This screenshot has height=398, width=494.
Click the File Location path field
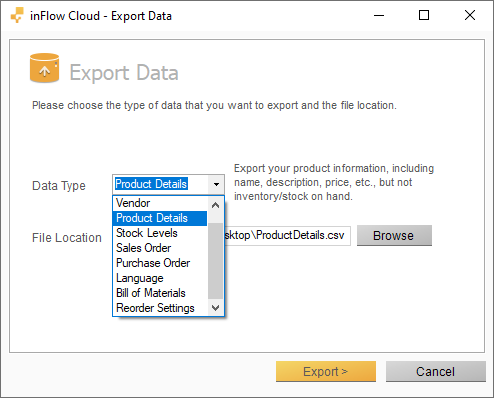(287, 236)
